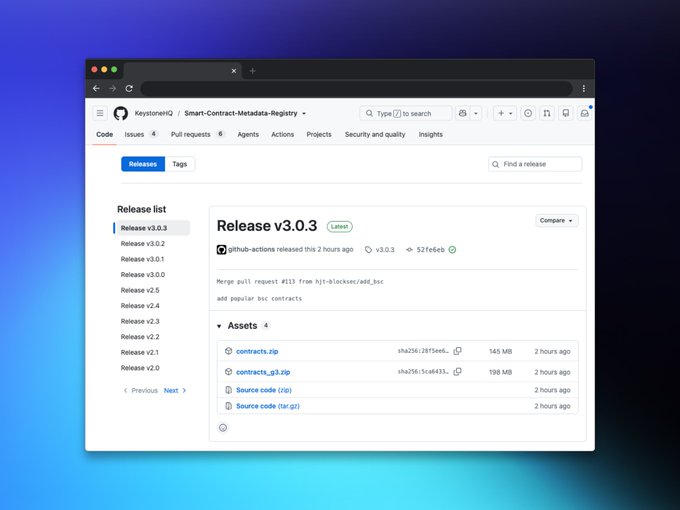Open the Copilot chat icon
Viewport: 680px width, 510px height.
coord(463,113)
